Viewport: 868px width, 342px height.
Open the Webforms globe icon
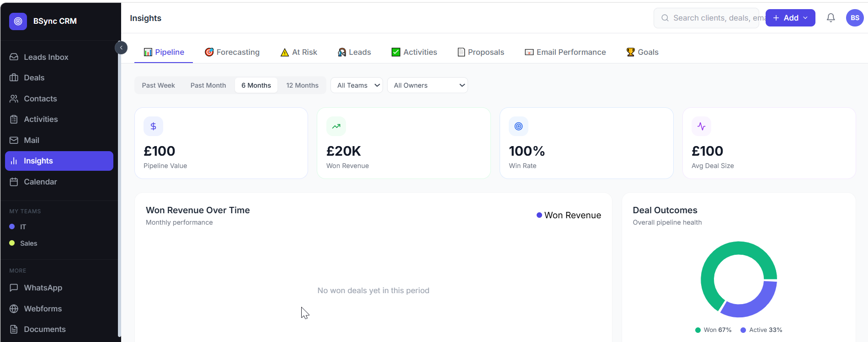click(14, 309)
